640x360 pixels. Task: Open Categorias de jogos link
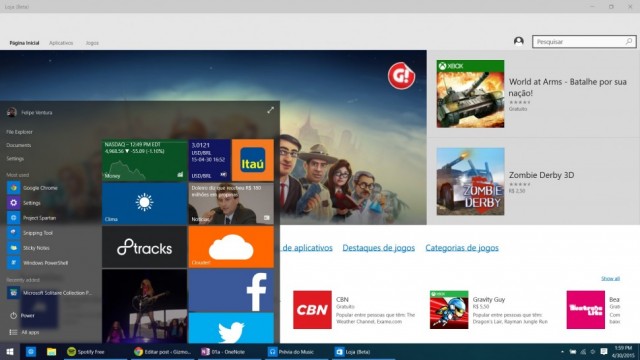click(x=462, y=248)
